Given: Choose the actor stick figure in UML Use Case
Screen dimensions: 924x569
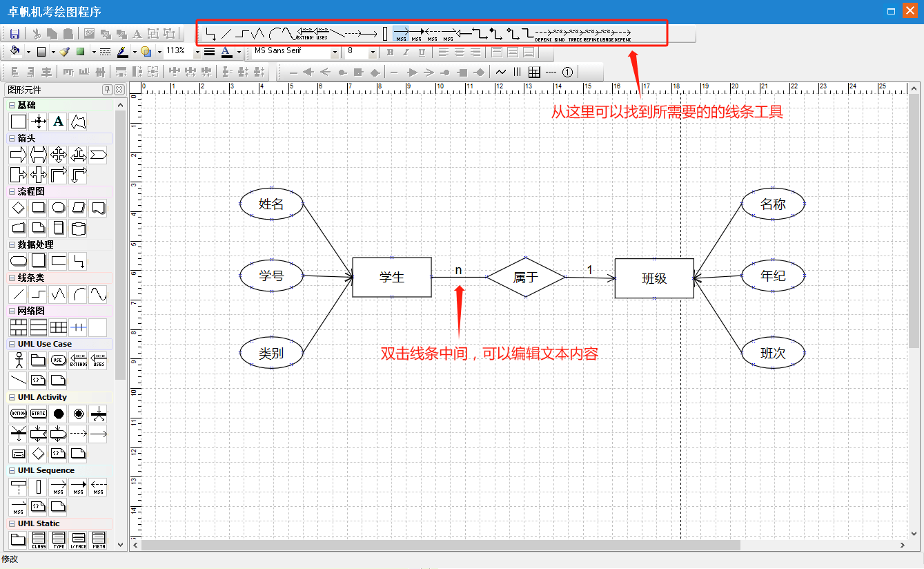Looking at the screenshot, I should (19, 360).
